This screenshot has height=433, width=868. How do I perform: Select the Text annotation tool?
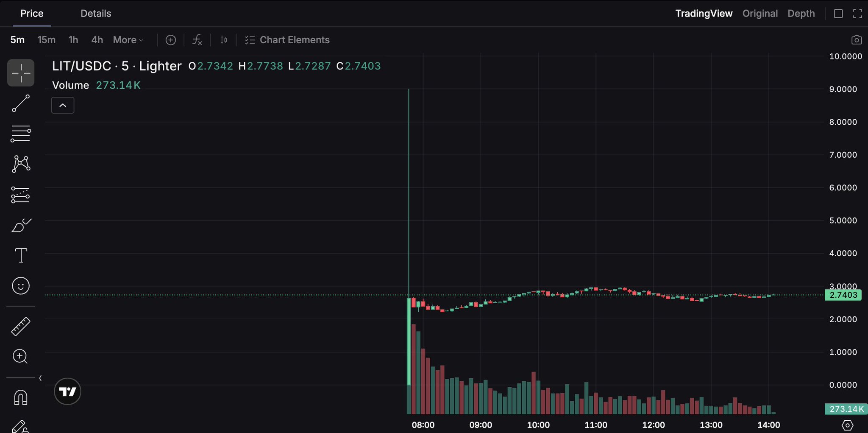tap(21, 255)
